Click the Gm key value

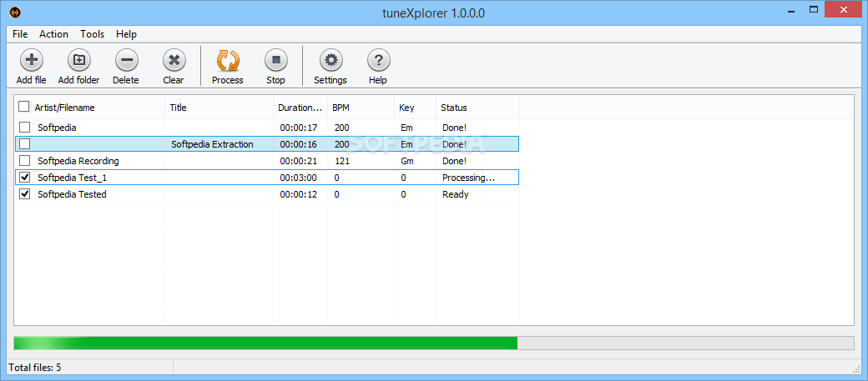click(x=407, y=161)
